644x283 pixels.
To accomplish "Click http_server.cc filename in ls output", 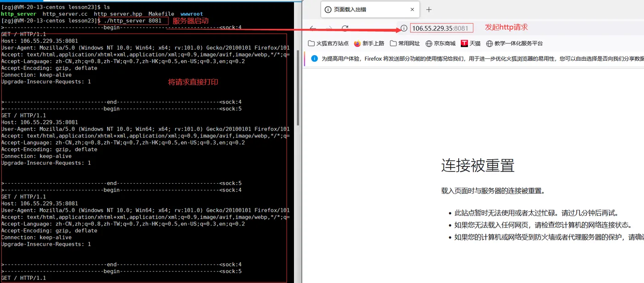I will click(x=65, y=14).
